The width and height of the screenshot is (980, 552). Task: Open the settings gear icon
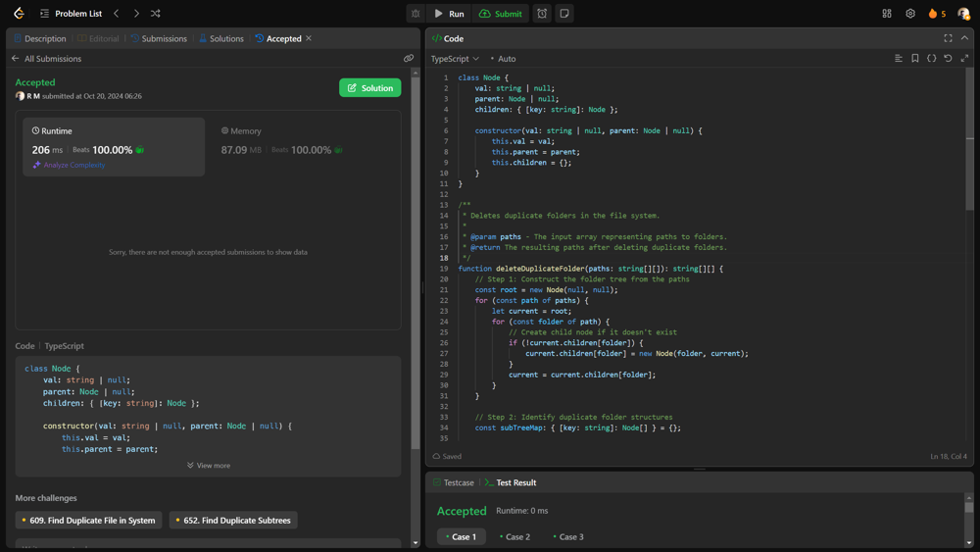(x=910, y=14)
